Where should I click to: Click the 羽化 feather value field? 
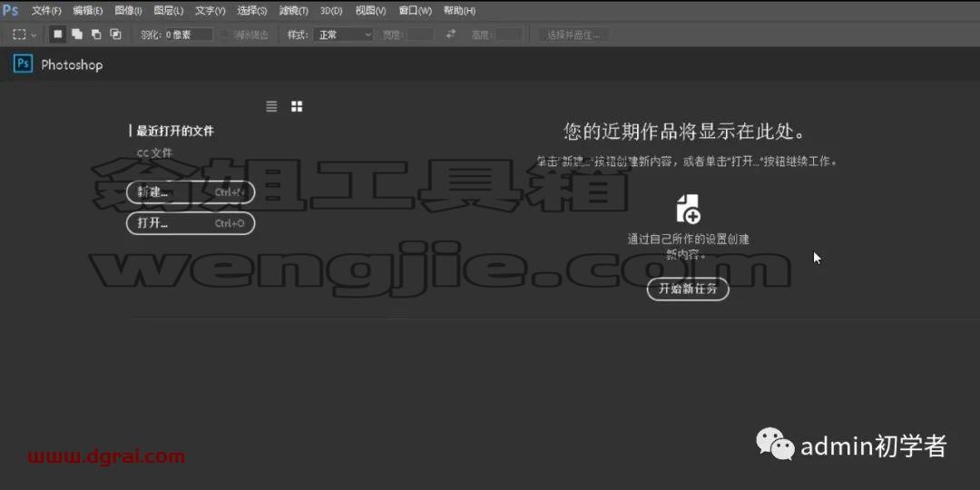point(188,35)
